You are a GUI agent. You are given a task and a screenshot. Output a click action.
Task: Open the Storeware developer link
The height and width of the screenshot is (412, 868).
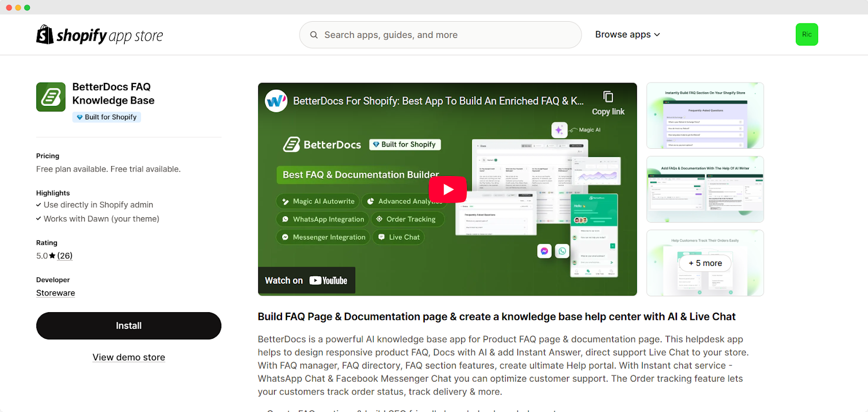tap(55, 293)
